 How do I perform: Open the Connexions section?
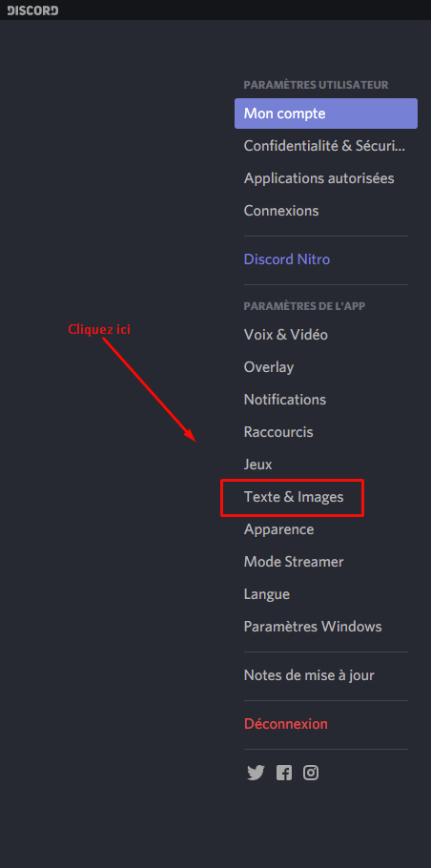pos(326,211)
